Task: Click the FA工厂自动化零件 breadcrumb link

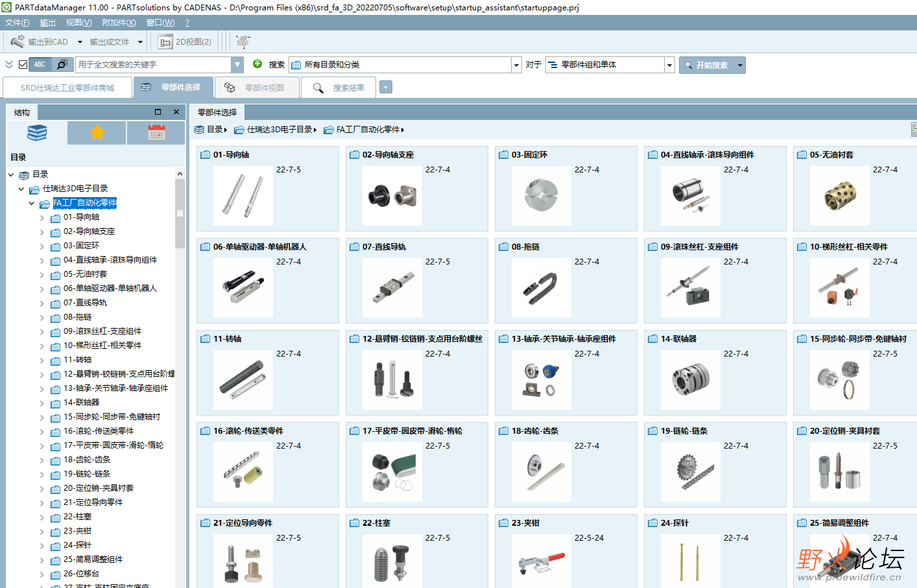Action: (x=368, y=130)
